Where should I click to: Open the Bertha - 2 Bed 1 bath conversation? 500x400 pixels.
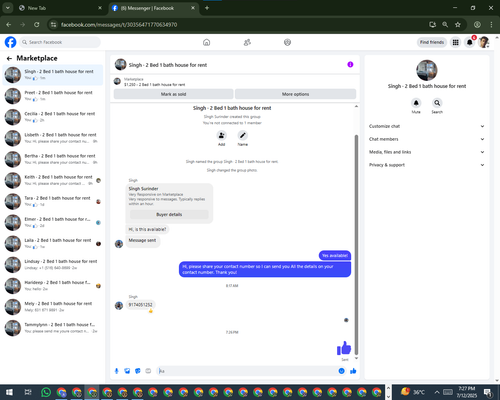53,159
